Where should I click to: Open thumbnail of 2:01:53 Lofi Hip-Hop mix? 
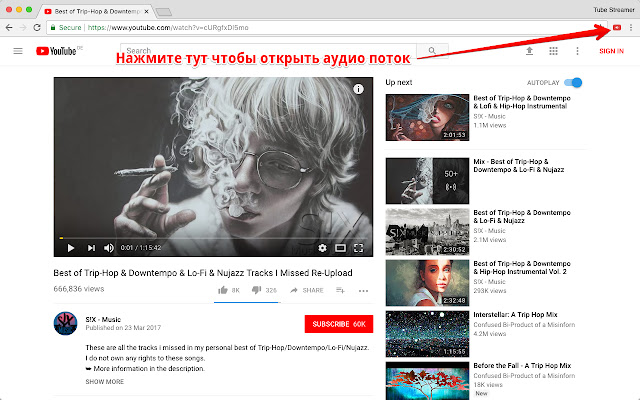pos(427,118)
